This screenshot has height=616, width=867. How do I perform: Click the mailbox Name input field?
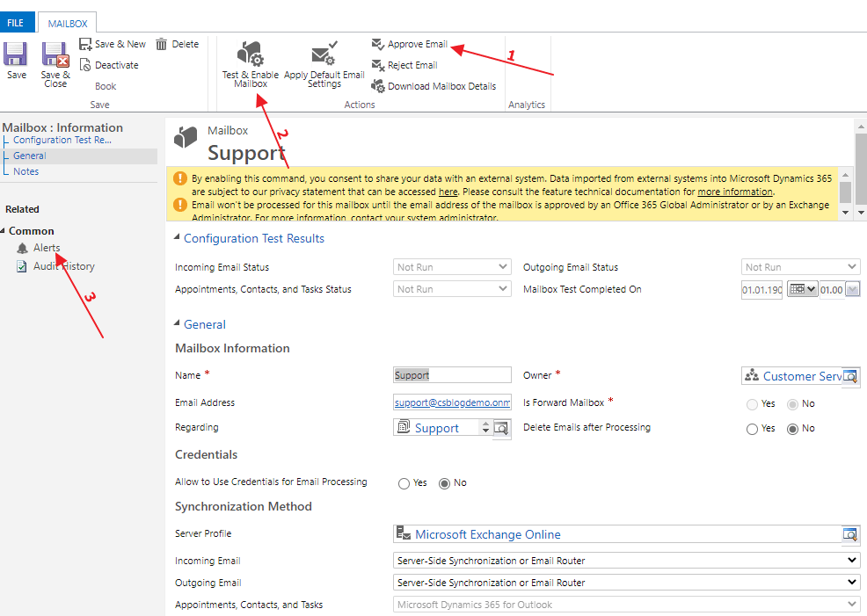point(452,375)
